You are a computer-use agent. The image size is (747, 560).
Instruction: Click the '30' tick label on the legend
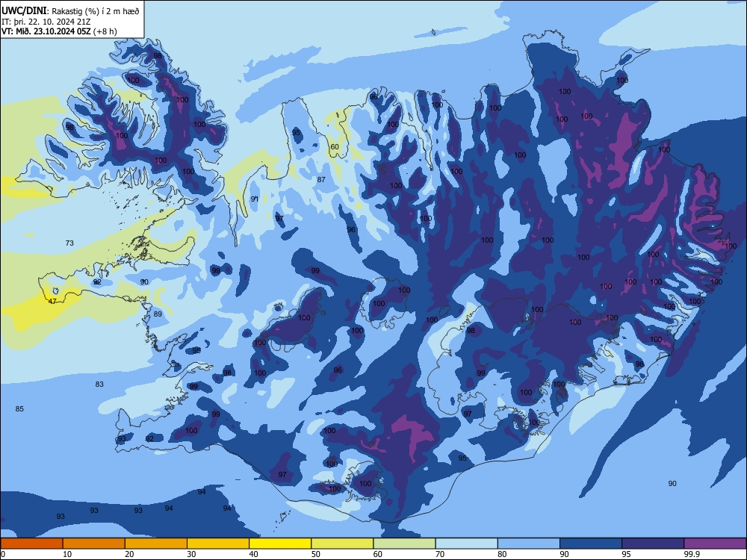click(x=191, y=554)
